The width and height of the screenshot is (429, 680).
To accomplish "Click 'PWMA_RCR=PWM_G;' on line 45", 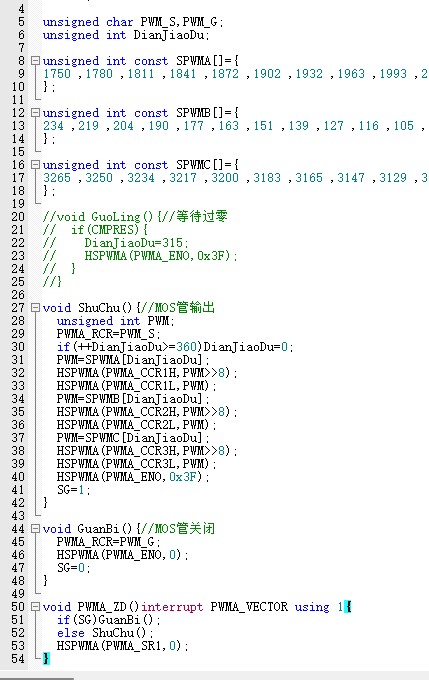I will point(108,542).
